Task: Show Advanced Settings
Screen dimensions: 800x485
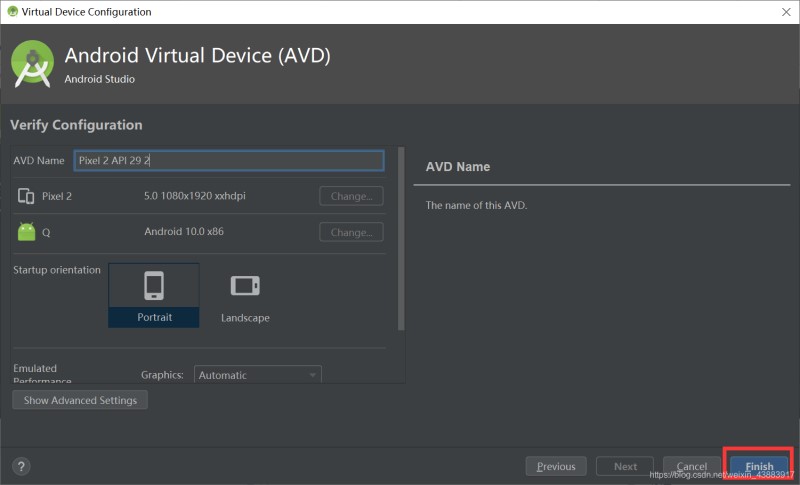Action: (x=80, y=400)
